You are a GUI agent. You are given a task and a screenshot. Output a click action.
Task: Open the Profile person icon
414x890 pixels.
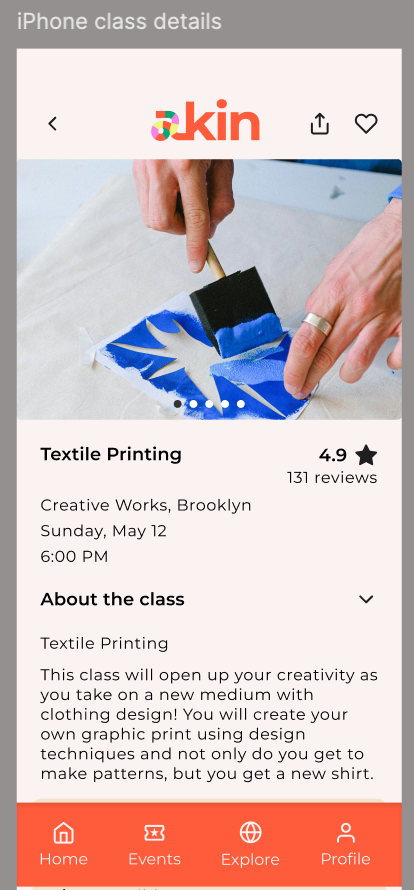point(345,833)
